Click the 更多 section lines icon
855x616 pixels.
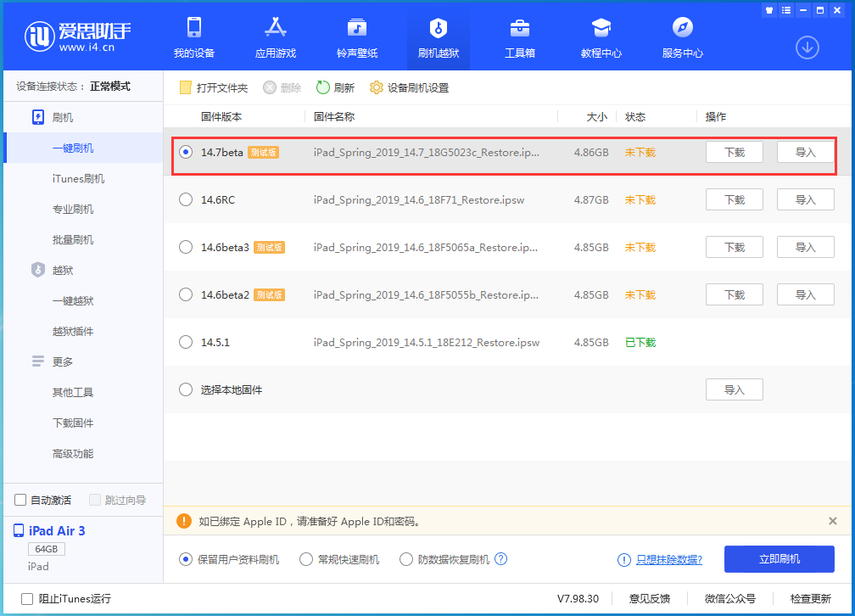pos(37,361)
